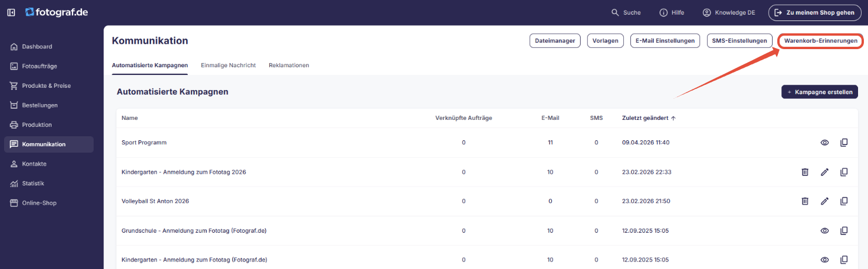Open Produktion in the sidebar
868x269 pixels.
coord(49,125)
